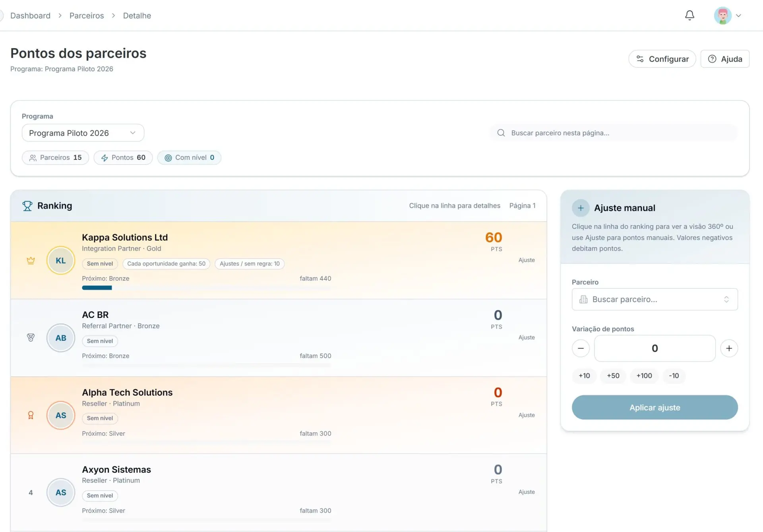Click Ajuste on AC BR row
Image resolution: width=763 pixels, height=532 pixels.
click(x=527, y=337)
